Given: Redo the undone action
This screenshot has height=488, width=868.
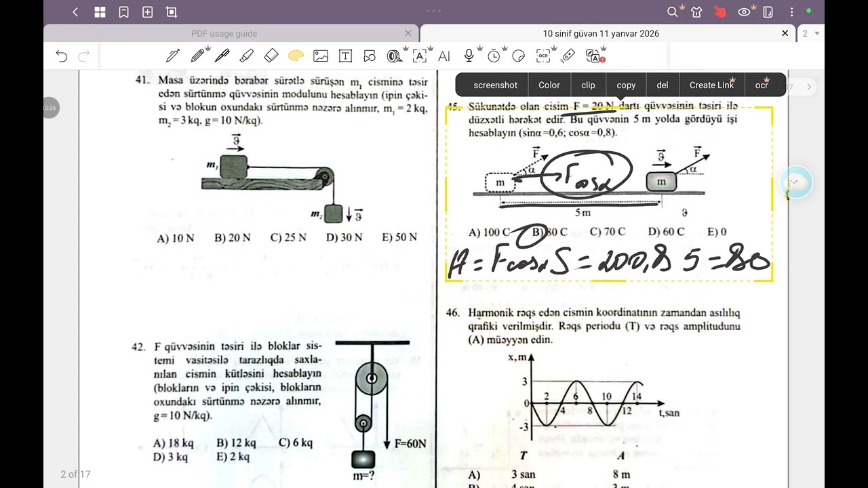Looking at the screenshot, I should pos(84,56).
